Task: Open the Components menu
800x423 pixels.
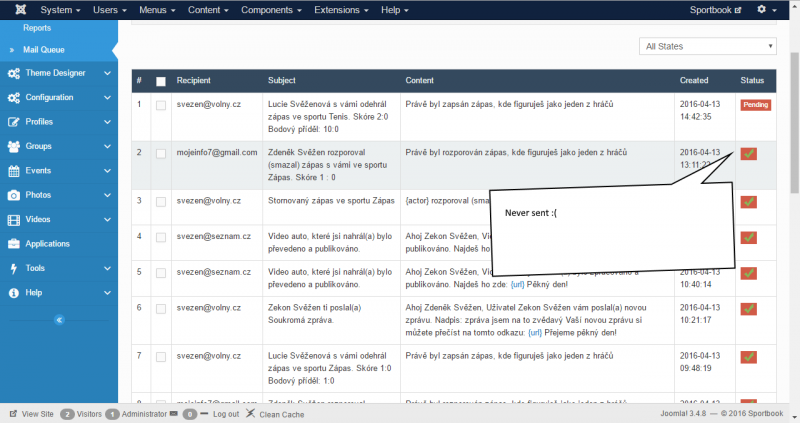Action: 271,10
